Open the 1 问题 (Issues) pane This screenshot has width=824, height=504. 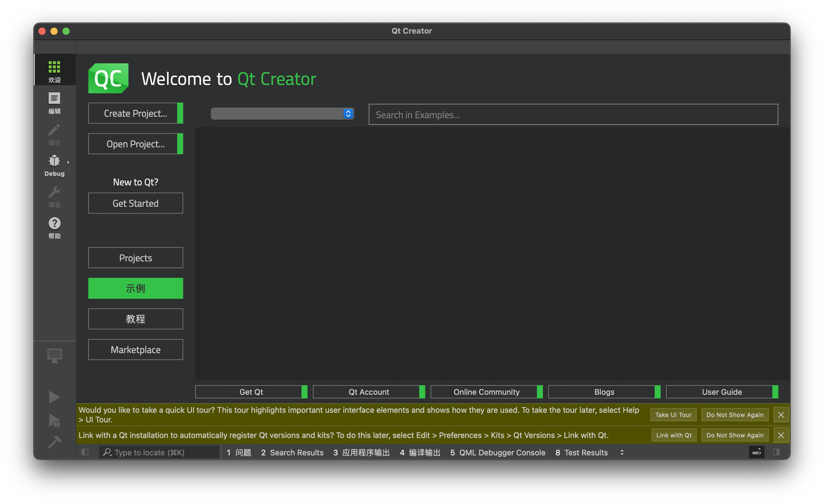coord(239,452)
